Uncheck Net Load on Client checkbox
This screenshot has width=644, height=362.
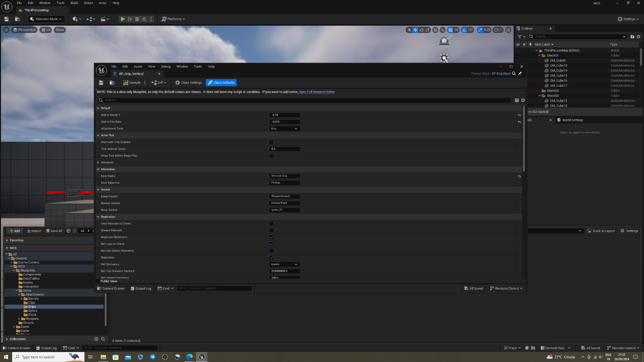[271, 244]
